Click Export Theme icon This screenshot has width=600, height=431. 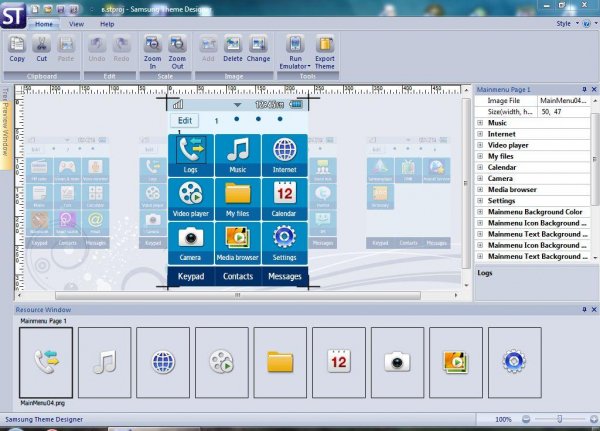pyautogui.click(x=324, y=44)
